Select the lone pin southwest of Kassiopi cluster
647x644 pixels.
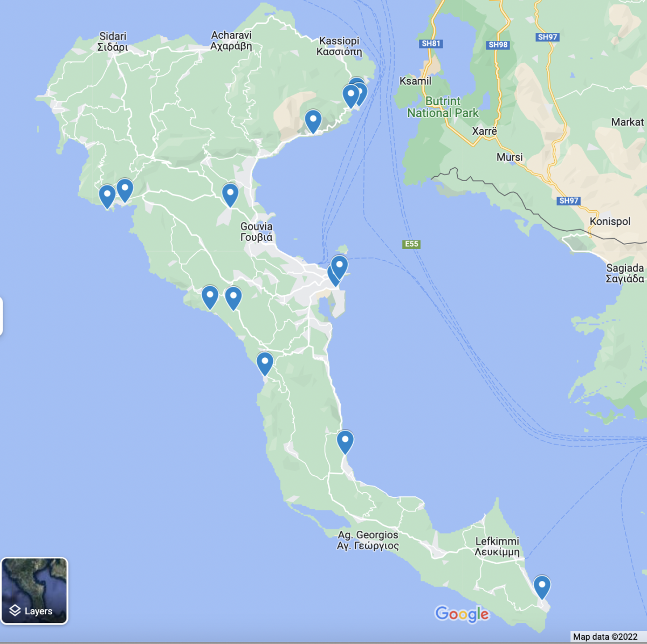(313, 121)
